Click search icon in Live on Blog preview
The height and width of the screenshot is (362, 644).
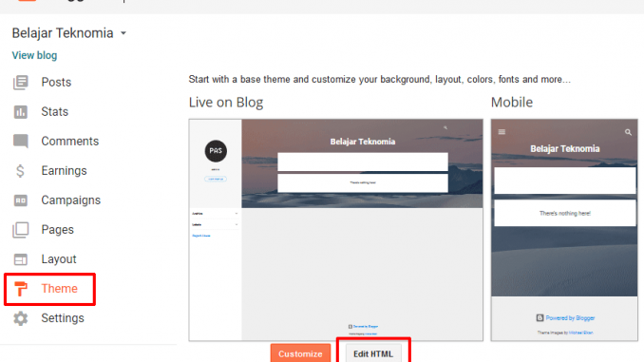(x=445, y=127)
